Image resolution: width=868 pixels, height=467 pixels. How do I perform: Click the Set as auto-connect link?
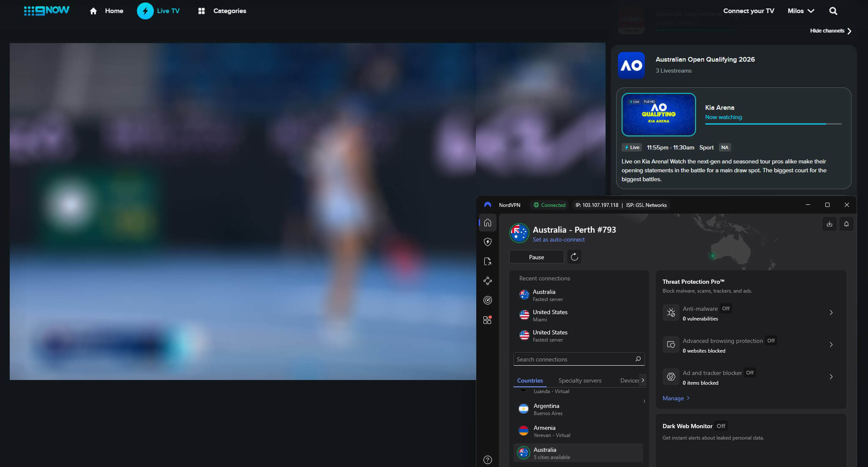pos(559,239)
